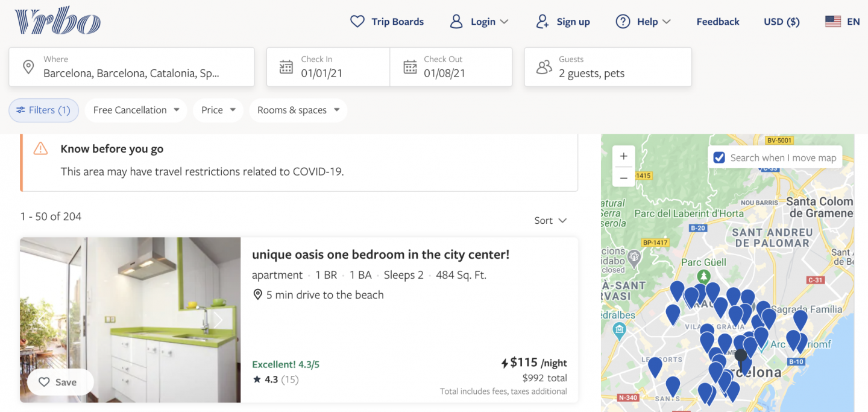Click the Sign up person icon
Viewport: 868px width, 412px height.
542,22
